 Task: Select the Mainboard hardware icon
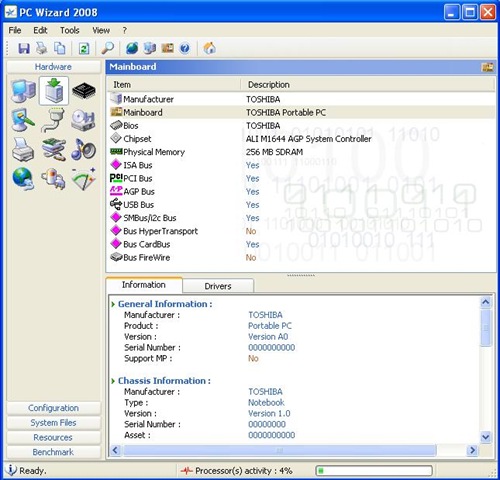[54, 91]
